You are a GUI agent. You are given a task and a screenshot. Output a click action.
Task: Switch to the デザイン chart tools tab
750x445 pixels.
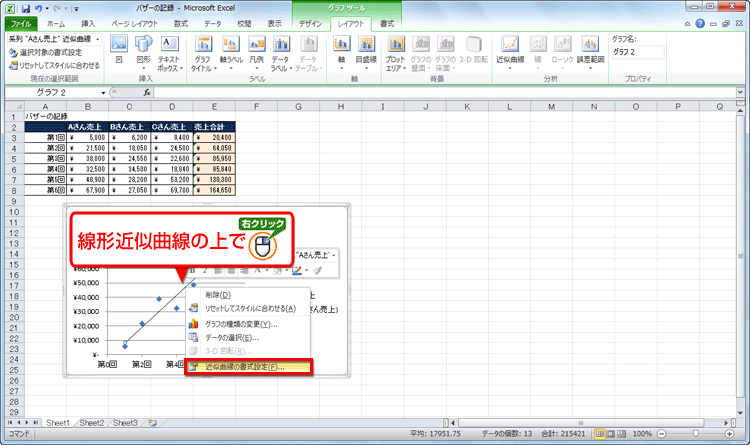pos(310,23)
